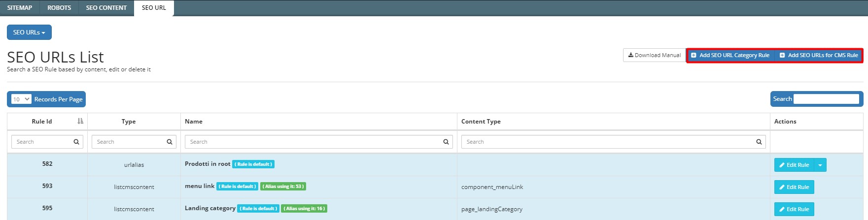Edit the Landing category rule 595

[x=794, y=209]
